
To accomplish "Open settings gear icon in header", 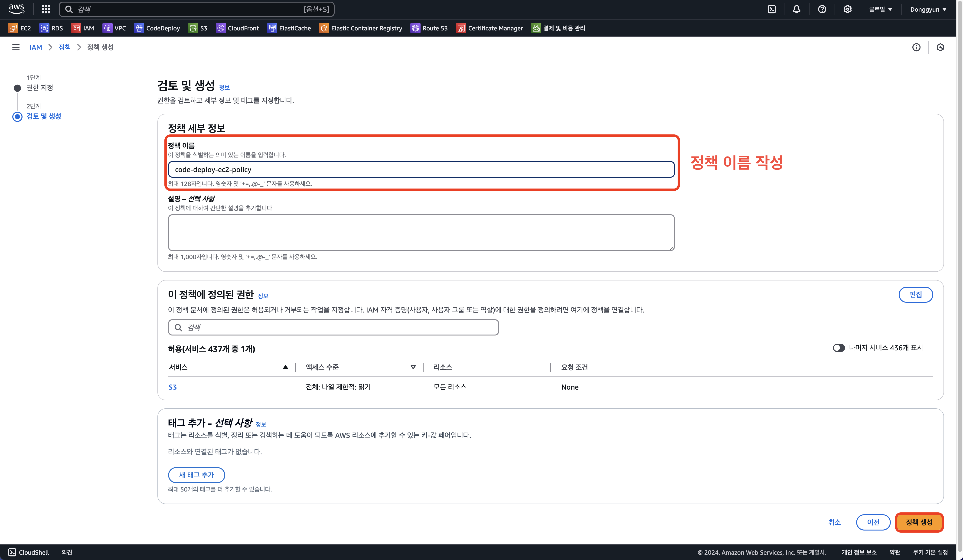I will [x=847, y=9].
